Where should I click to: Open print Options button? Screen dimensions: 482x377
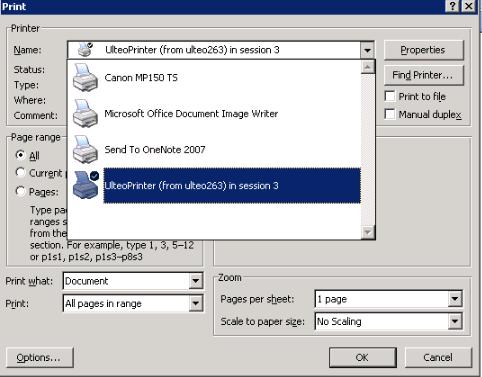click(x=40, y=358)
